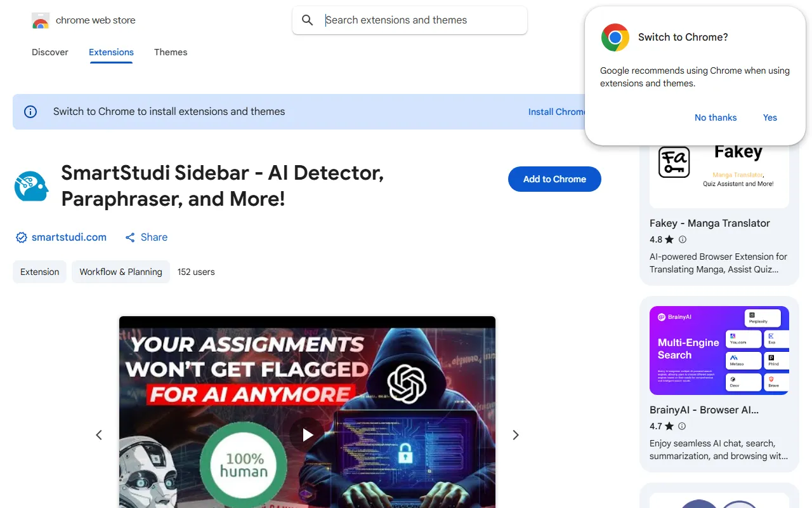The height and width of the screenshot is (508, 812).
Task: Select the Extensions tab
Action: coord(111,52)
